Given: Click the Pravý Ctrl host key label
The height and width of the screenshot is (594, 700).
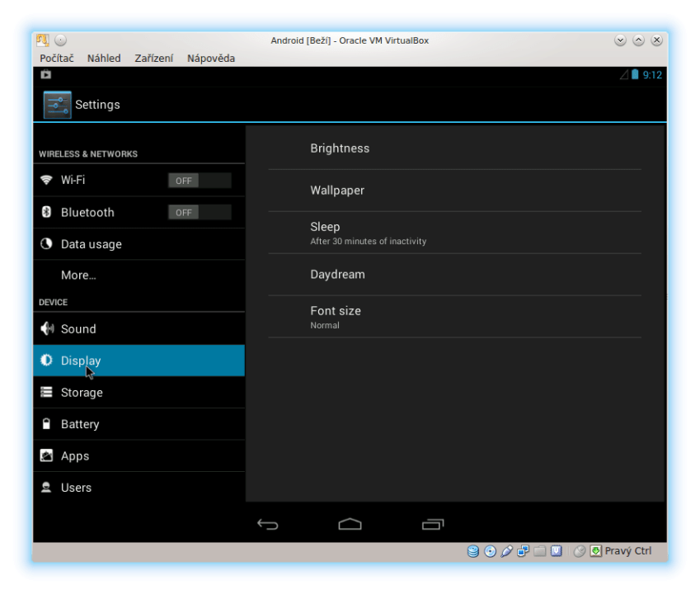Looking at the screenshot, I should 627,551.
